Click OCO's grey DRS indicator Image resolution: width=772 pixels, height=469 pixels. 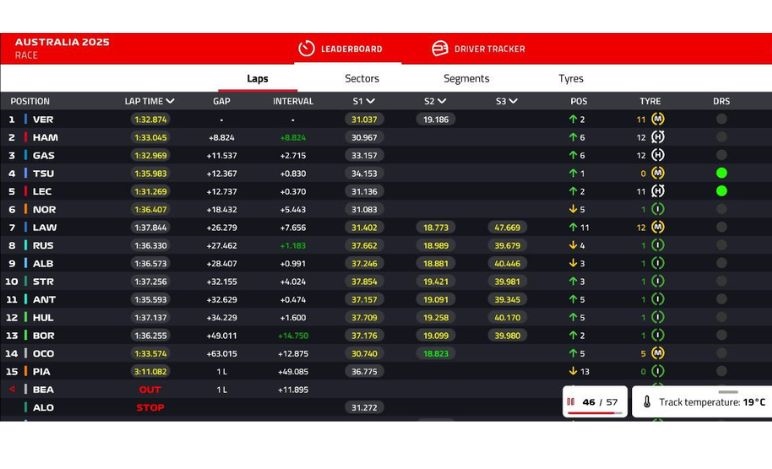point(721,353)
